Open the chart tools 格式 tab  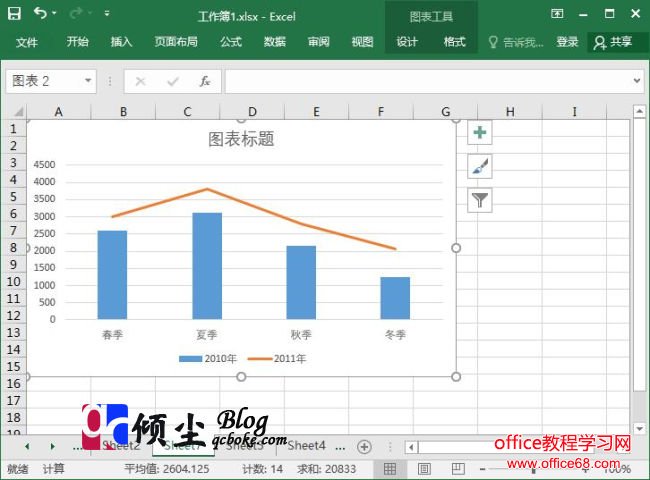click(455, 42)
